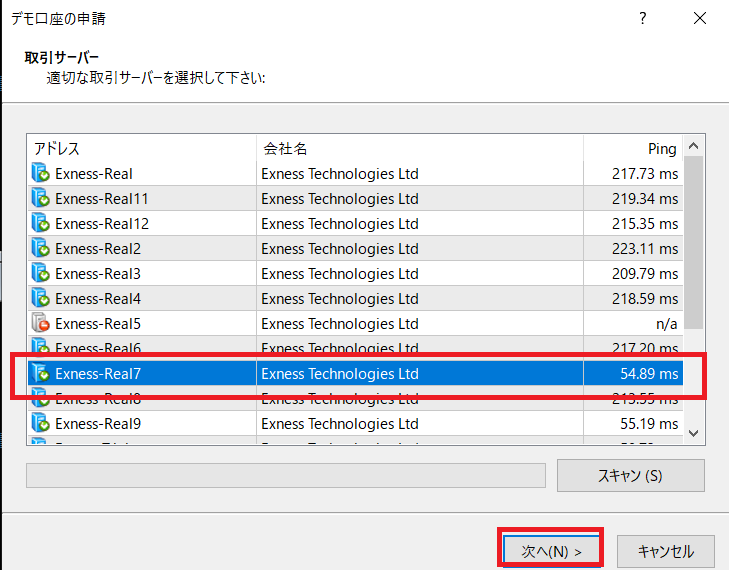Sort by the 会社名 column header
Viewport: 729px width, 570px height.
coord(420,148)
